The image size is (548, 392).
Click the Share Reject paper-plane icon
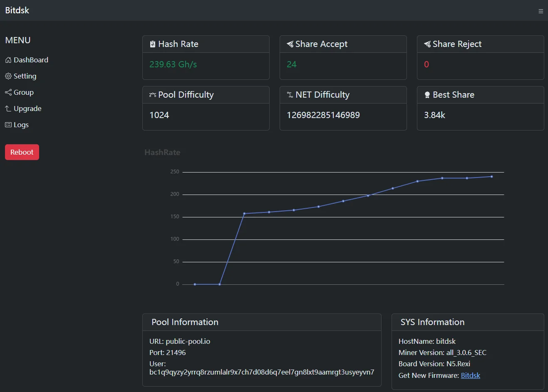[x=427, y=44]
